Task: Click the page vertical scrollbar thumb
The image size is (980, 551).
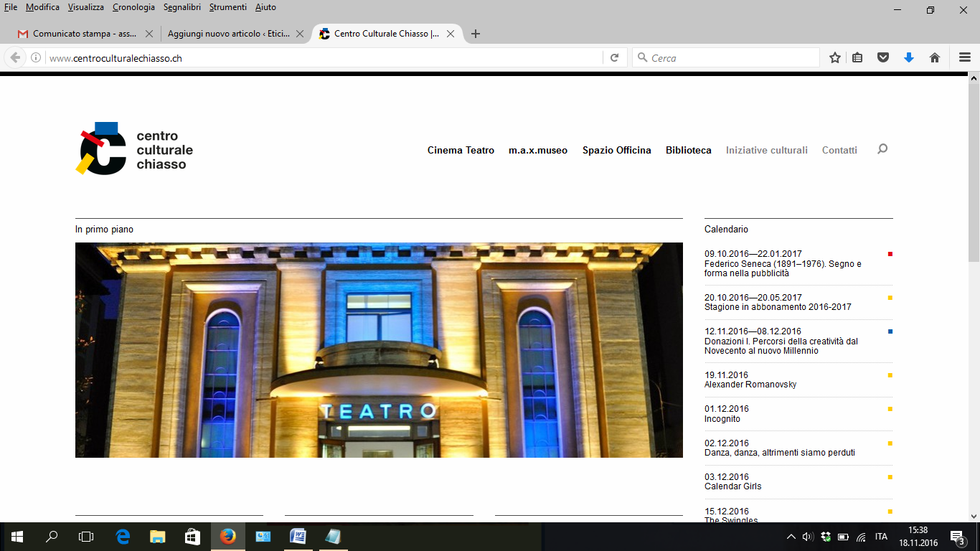Action: coord(974,172)
